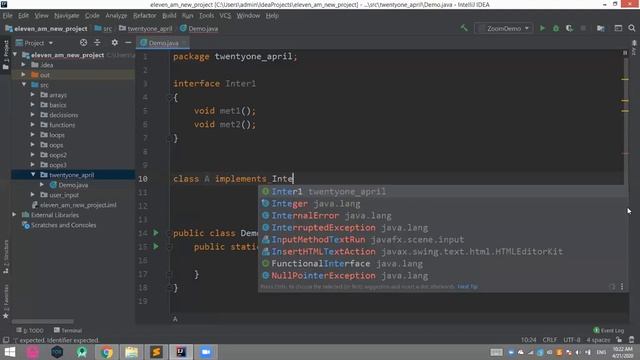Open the Terminal tool window tab

tap(68, 330)
